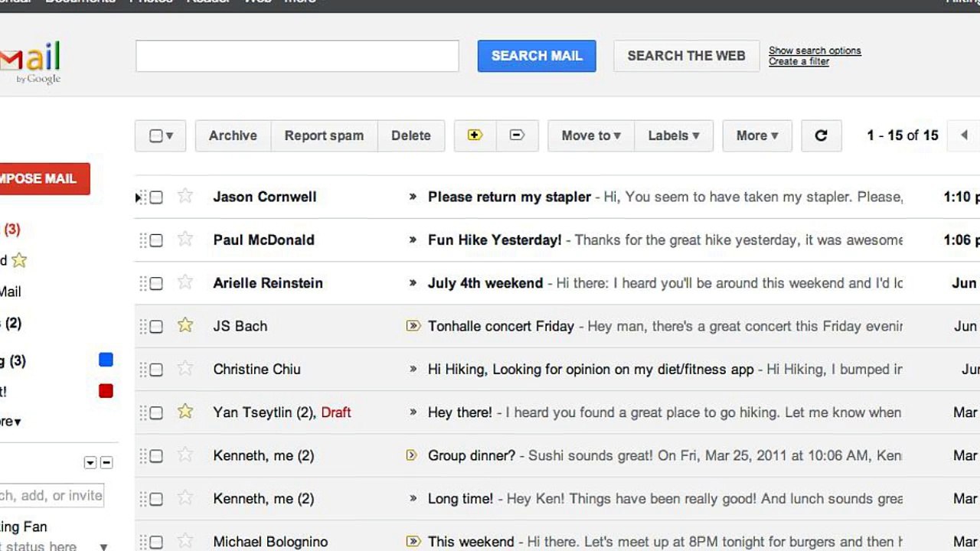Click the red label color swatch
The width and height of the screenshot is (980, 551).
[x=106, y=391]
